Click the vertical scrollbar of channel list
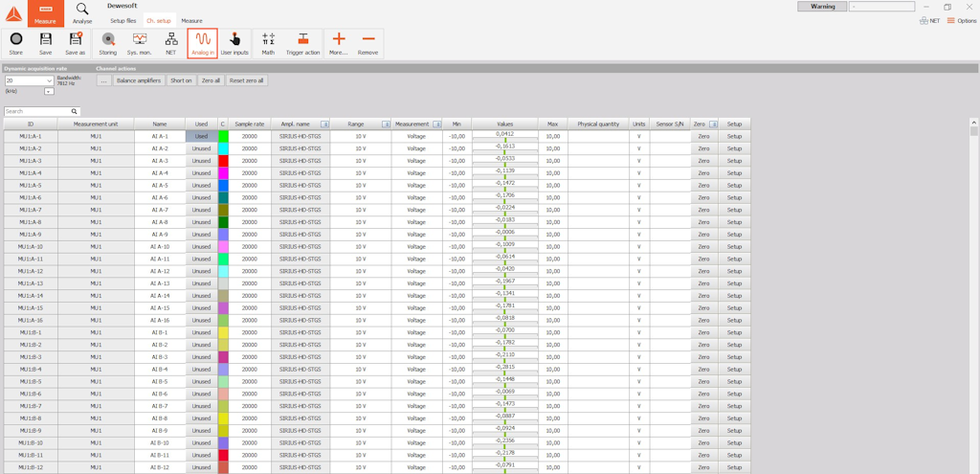980x474 pixels. [x=973, y=294]
